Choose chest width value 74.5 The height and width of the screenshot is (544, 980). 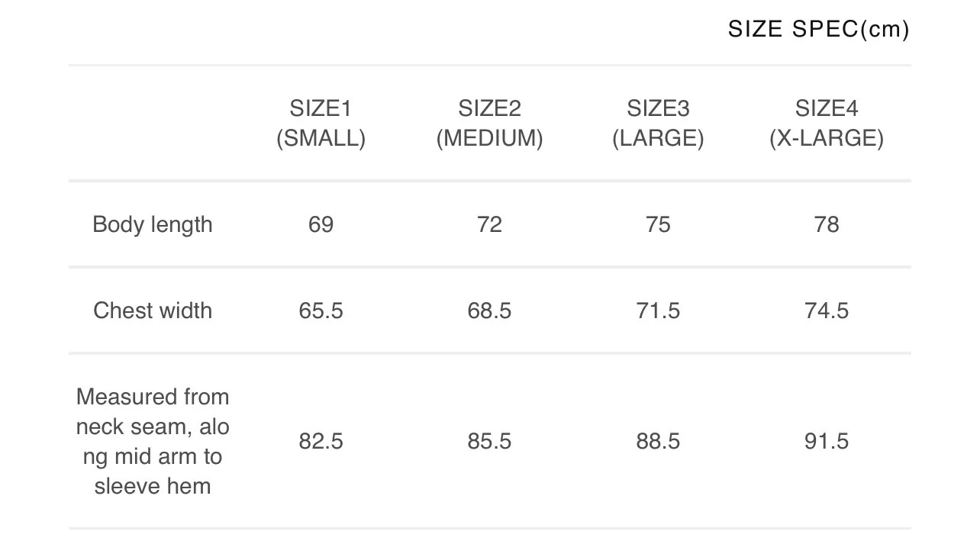click(x=827, y=311)
